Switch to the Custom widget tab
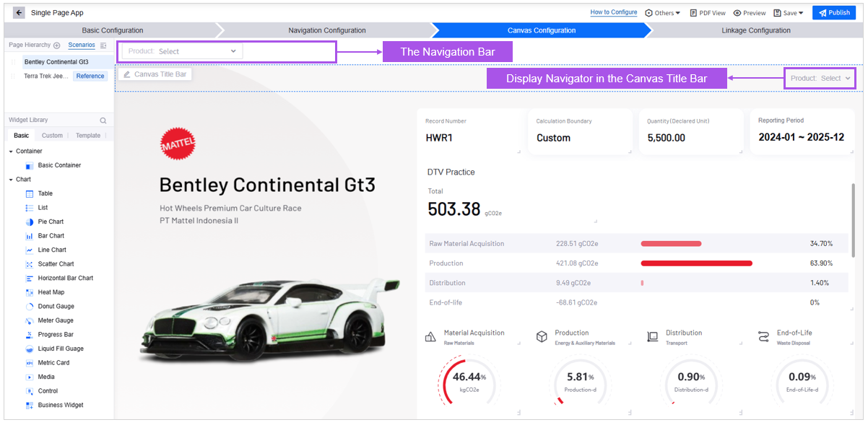 tap(52, 136)
